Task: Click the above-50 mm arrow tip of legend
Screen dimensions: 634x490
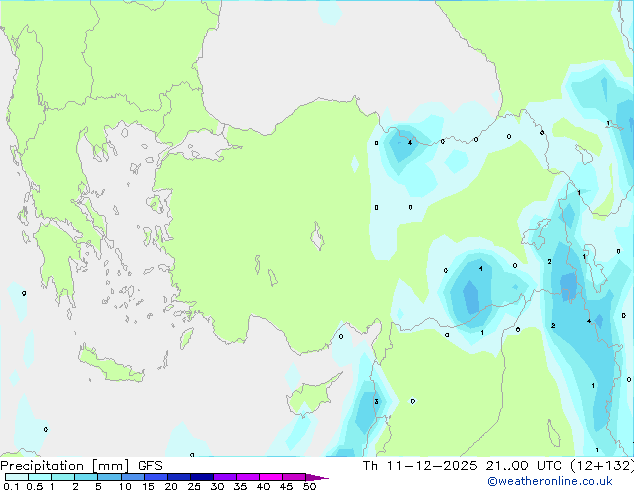Action: [x=317, y=477]
